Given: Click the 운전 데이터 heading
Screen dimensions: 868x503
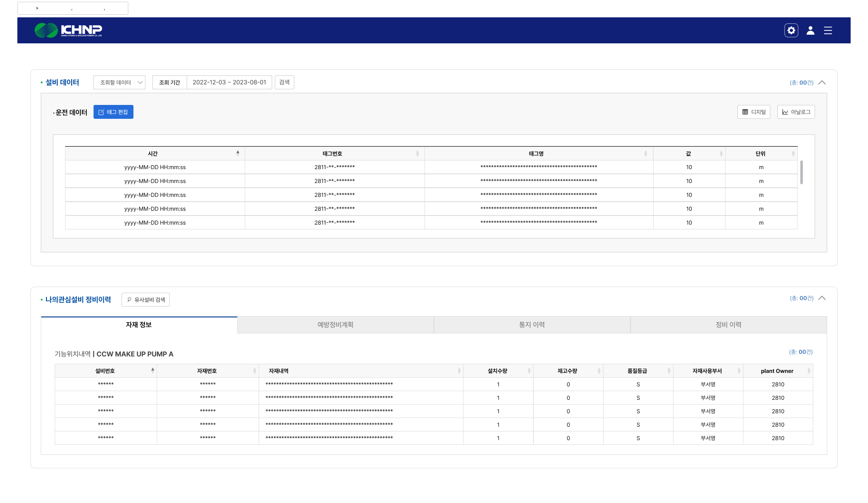Looking at the screenshot, I should pyautogui.click(x=71, y=112).
